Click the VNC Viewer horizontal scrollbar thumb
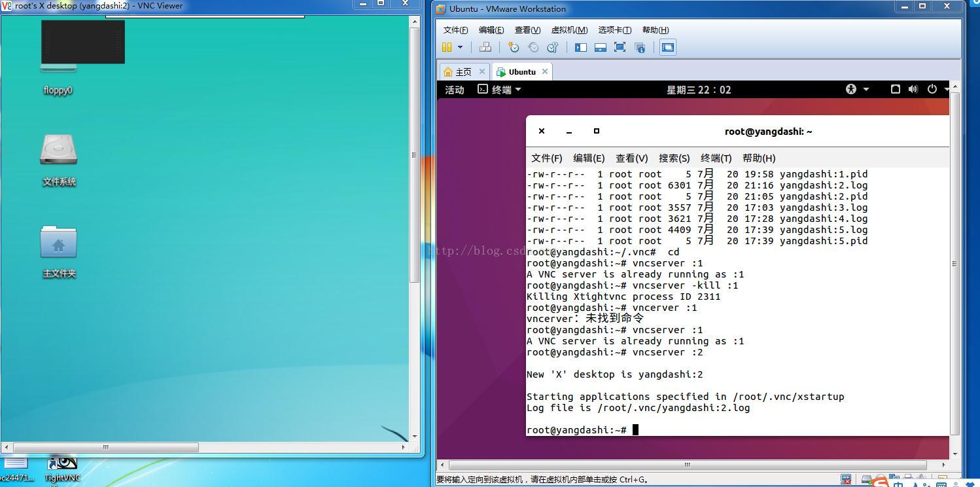 pyautogui.click(x=105, y=447)
